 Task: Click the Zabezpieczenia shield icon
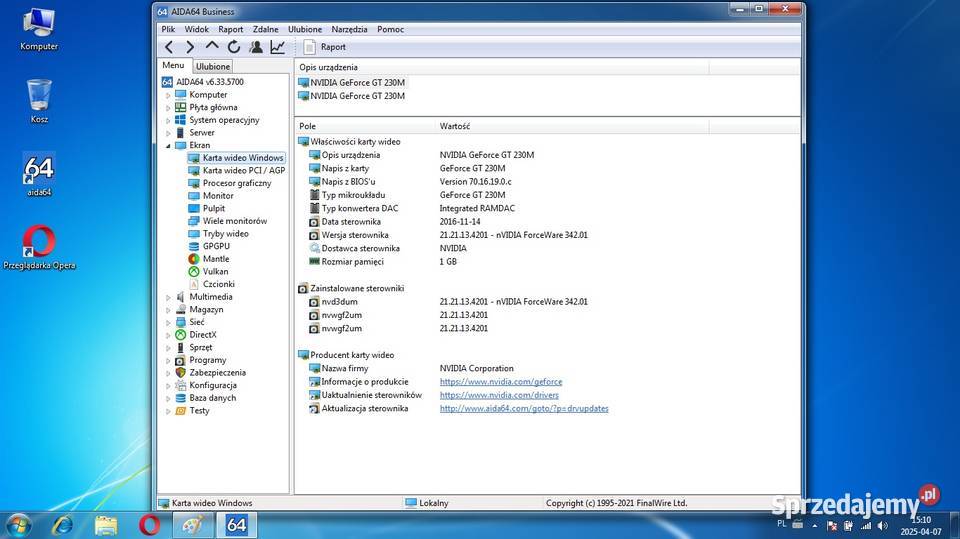point(180,372)
